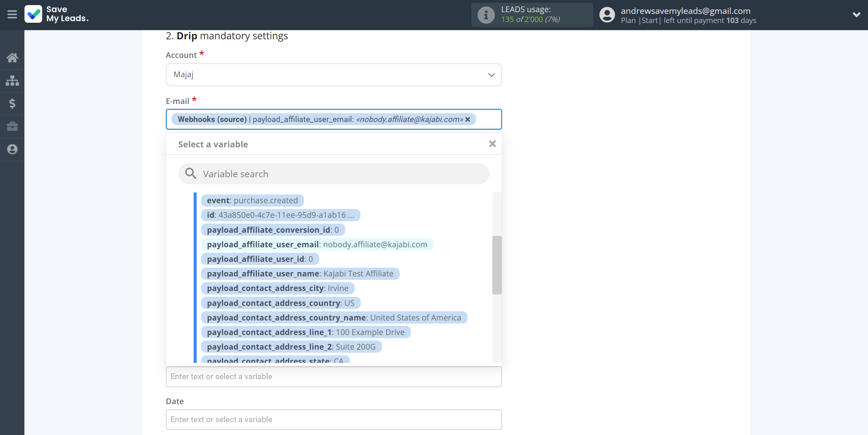
Task: Expand the account menu chevron
Action: click(x=856, y=15)
